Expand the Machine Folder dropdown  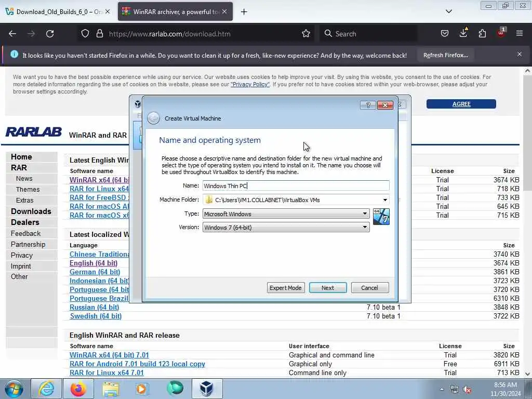point(385,200)
